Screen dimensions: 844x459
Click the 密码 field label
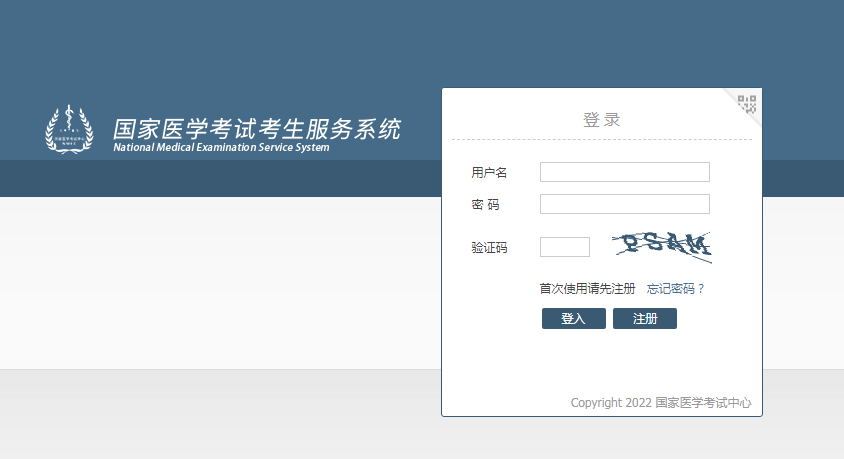click(x=485, y=205)
